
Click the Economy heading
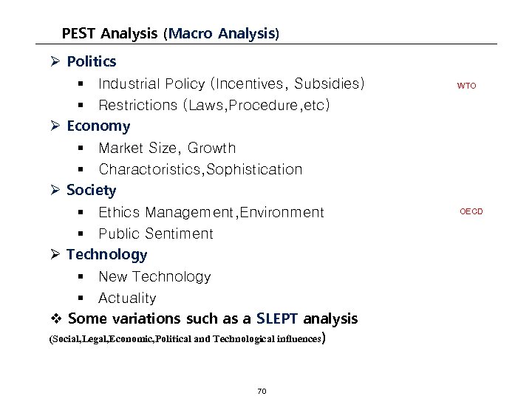click(x=98, y=126)
